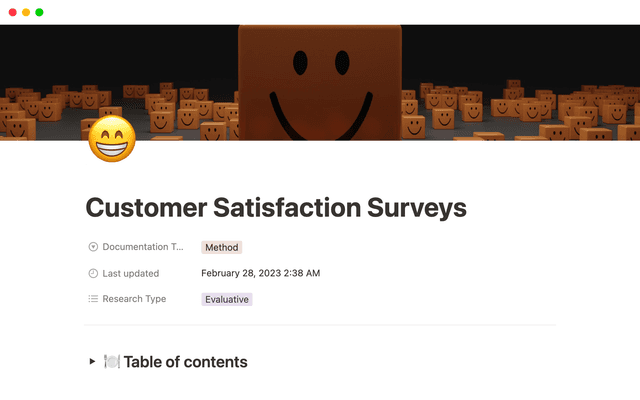640x400 pixels.
Task: Maximize the window with the green button
Action: [x=39, y=12]
